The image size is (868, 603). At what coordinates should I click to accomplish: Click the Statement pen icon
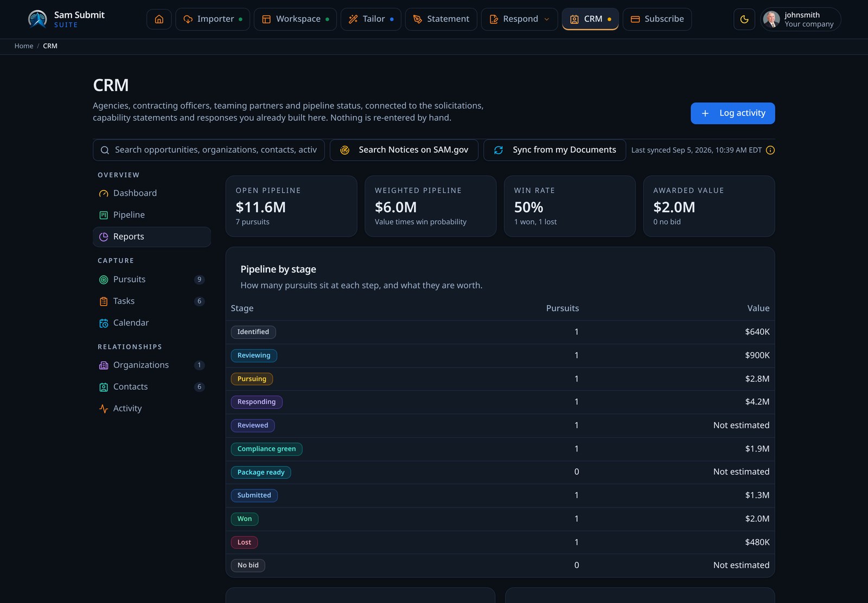click(417, 19)
